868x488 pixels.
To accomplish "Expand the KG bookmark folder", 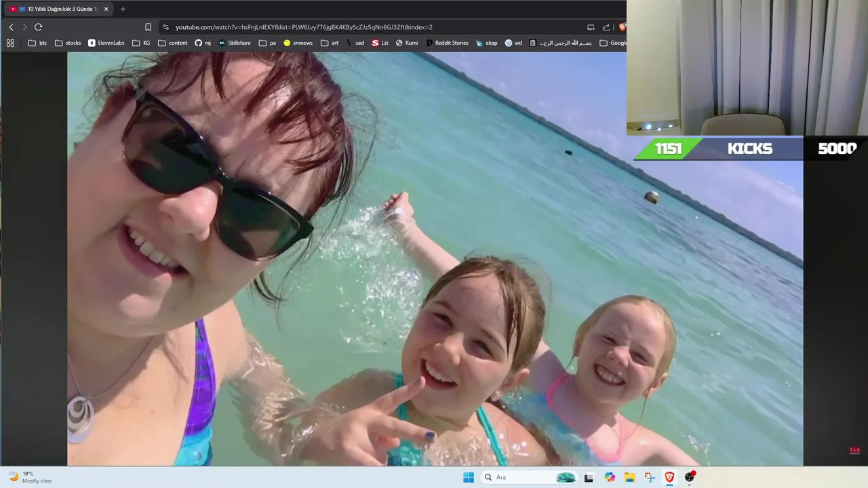I will point(142,43).
